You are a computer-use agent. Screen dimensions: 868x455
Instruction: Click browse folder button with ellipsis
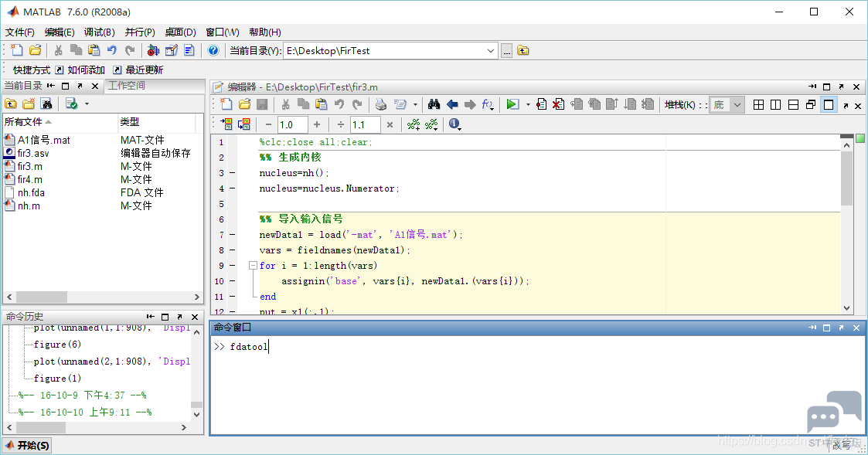point(506,51)
